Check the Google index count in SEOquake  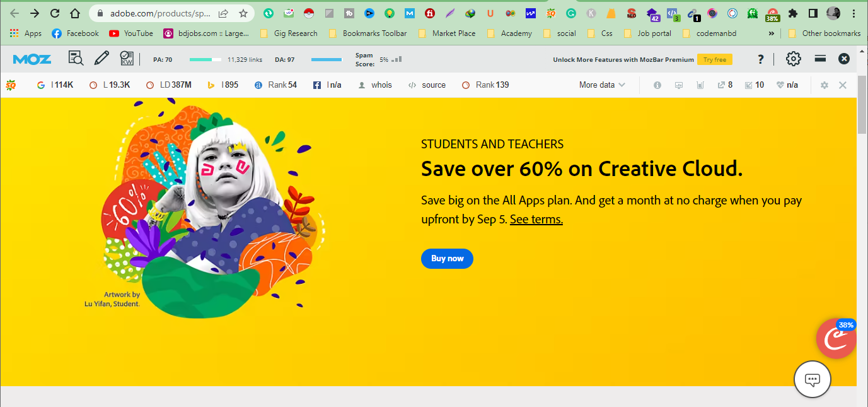[x=55, y=85]
